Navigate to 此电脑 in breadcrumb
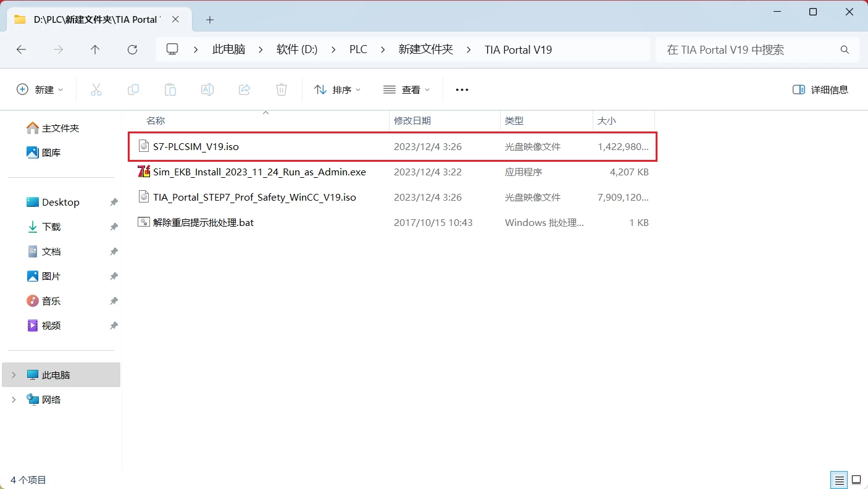 coord(228,50)
